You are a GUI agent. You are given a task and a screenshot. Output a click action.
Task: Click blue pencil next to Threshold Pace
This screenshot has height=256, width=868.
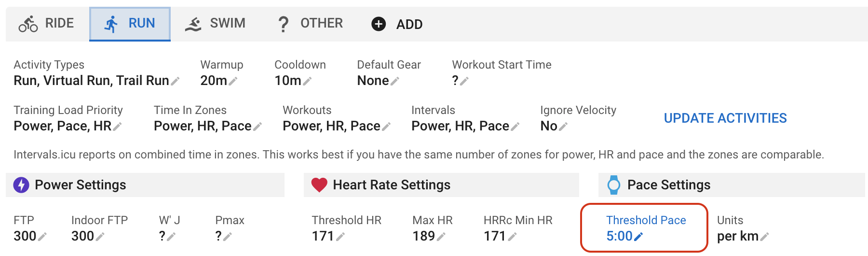click(638, 237)
